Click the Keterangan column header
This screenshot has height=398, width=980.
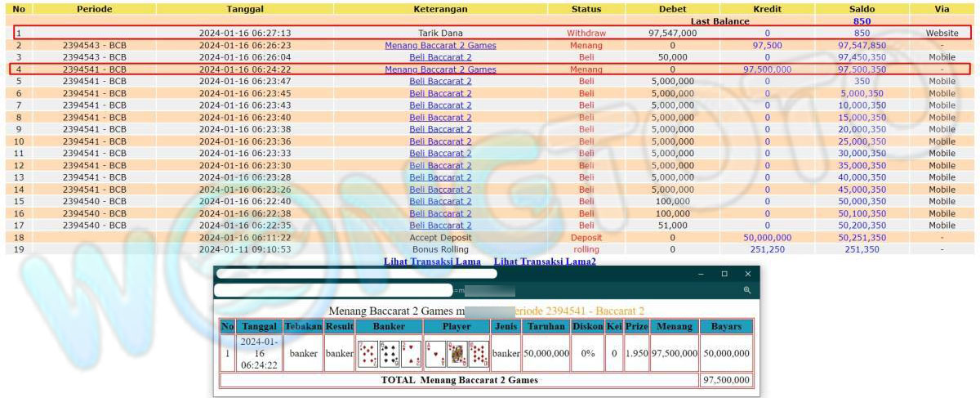pyautogui.click(x=440, y=9)
